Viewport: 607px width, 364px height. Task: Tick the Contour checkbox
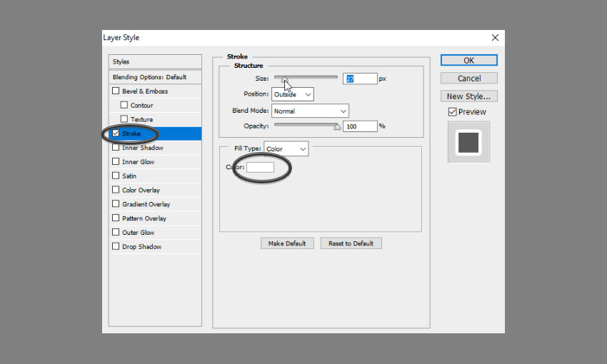pos(124,105)
